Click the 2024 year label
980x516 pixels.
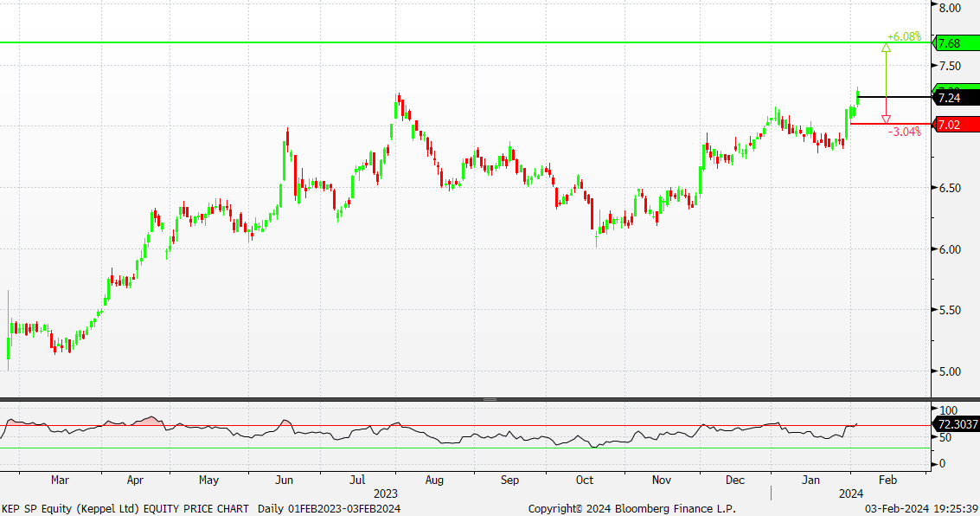point(851,493)
